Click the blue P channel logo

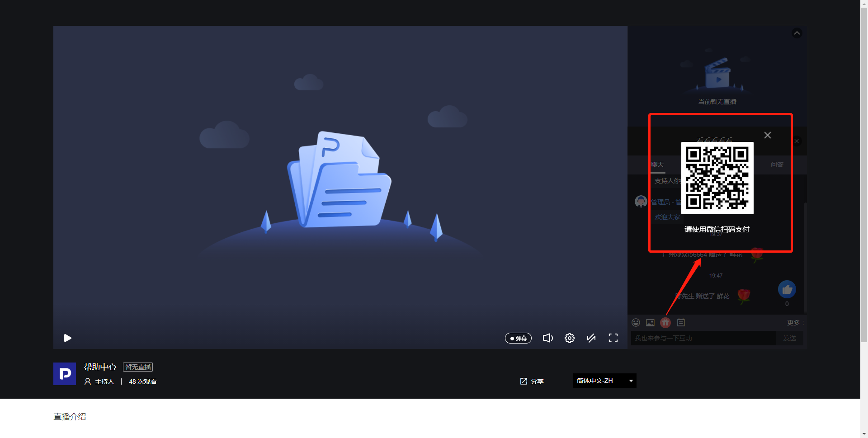click(65, 374)
